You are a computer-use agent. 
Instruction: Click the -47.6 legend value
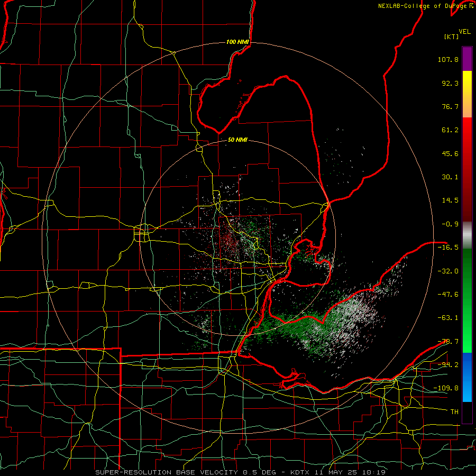448,295
